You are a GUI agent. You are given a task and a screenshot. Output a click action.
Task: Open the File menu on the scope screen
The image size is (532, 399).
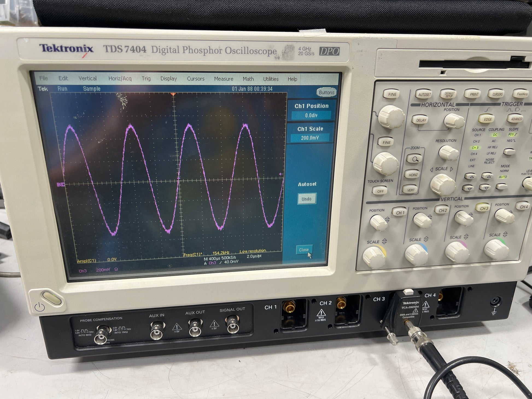[x=43, y=78]
